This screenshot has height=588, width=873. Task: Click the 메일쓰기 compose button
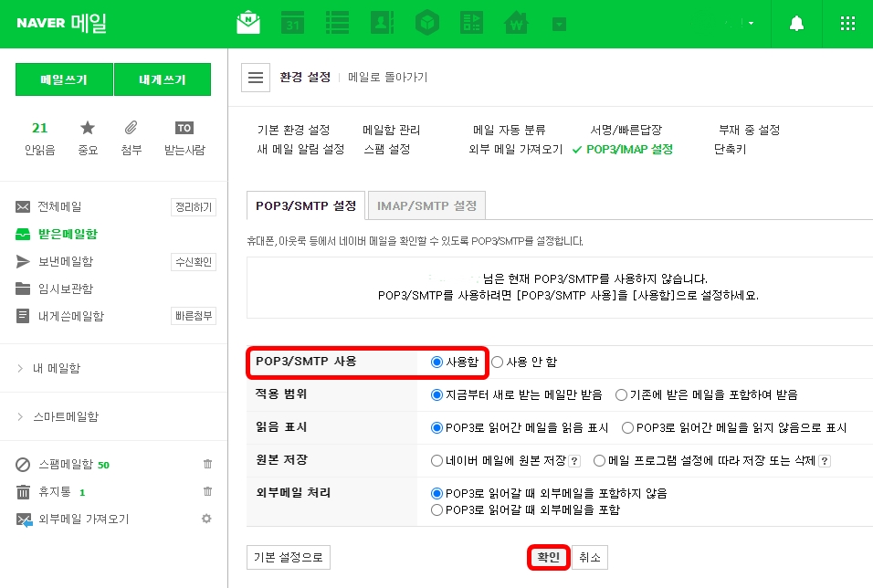point(64,79)
